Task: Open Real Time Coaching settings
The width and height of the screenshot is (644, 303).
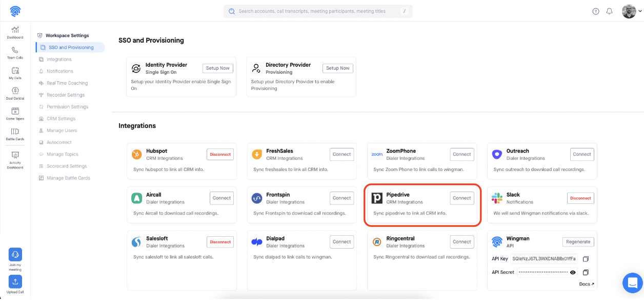Action: [x=67, y=83]
